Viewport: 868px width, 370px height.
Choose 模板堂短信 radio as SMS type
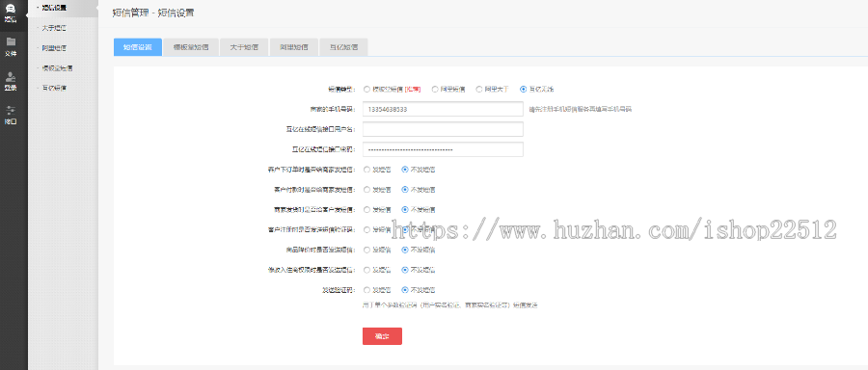[x=366, y=89]
